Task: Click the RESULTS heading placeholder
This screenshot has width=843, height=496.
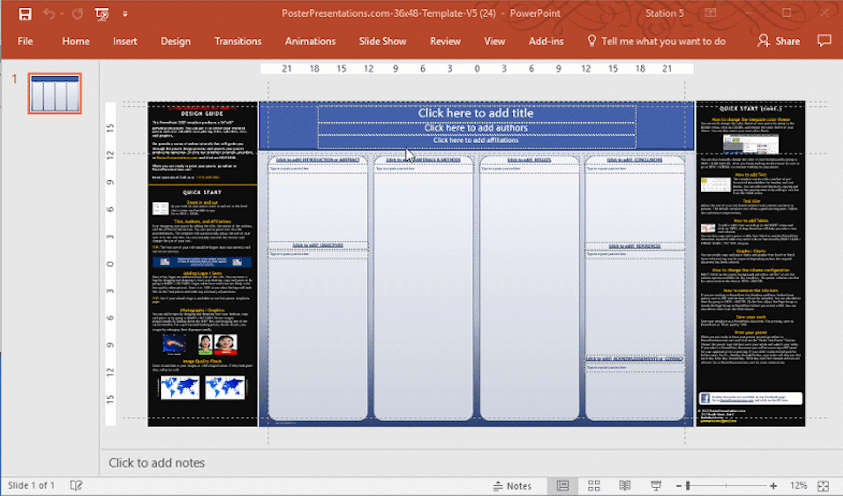Action: pyautogui.click(x=529, y=160)
